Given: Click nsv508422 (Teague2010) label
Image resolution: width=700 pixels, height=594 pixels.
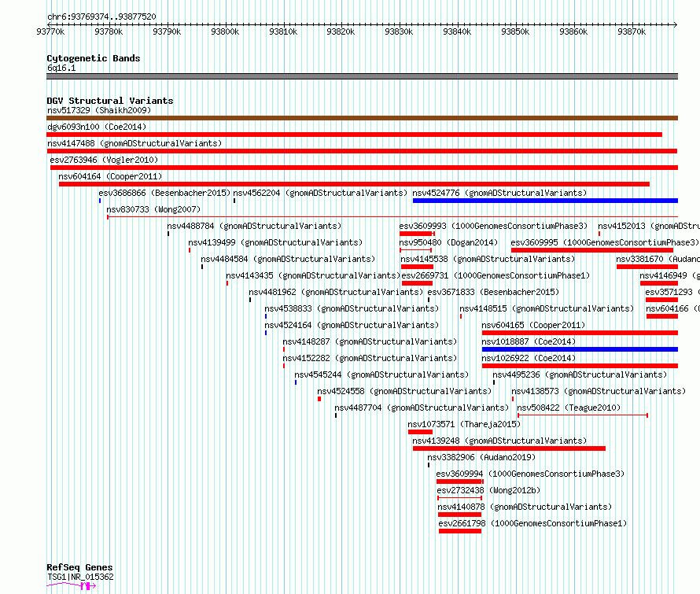Looking at the screenshot, I should (569, 408).
